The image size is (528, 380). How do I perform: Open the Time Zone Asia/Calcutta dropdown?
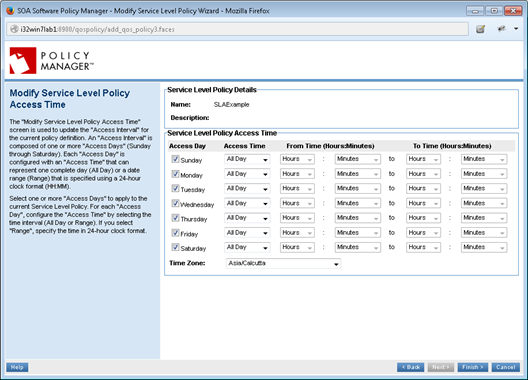(x=283, y=263)
